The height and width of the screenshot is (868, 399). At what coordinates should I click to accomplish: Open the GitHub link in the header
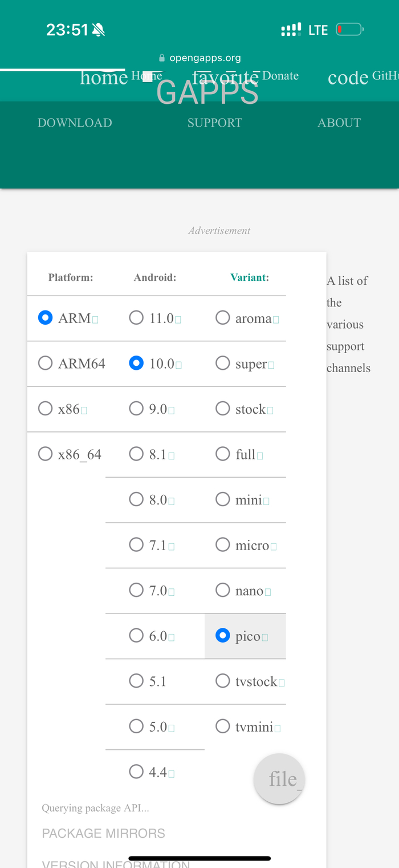(x=385, y=76)
